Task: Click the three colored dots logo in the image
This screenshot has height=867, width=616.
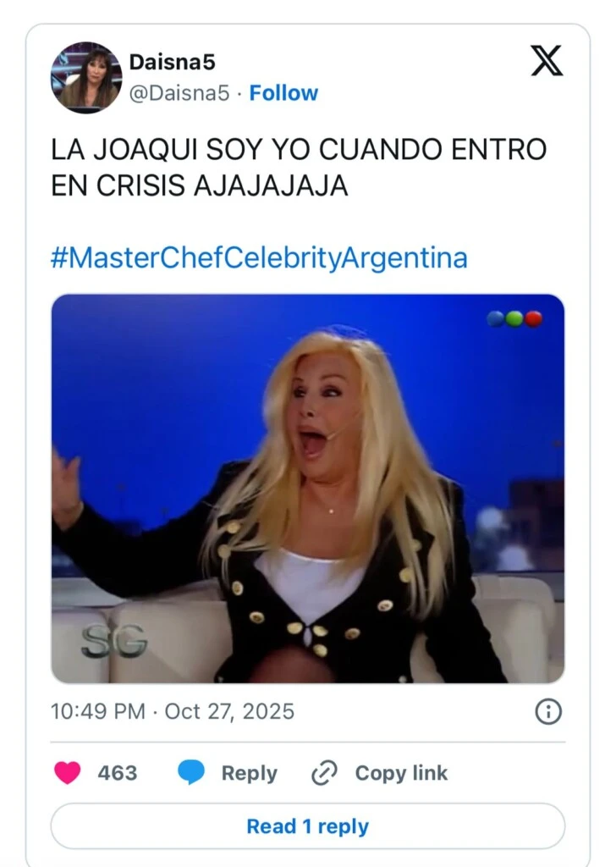Action: pyautogui.click(x=514, y=318)
